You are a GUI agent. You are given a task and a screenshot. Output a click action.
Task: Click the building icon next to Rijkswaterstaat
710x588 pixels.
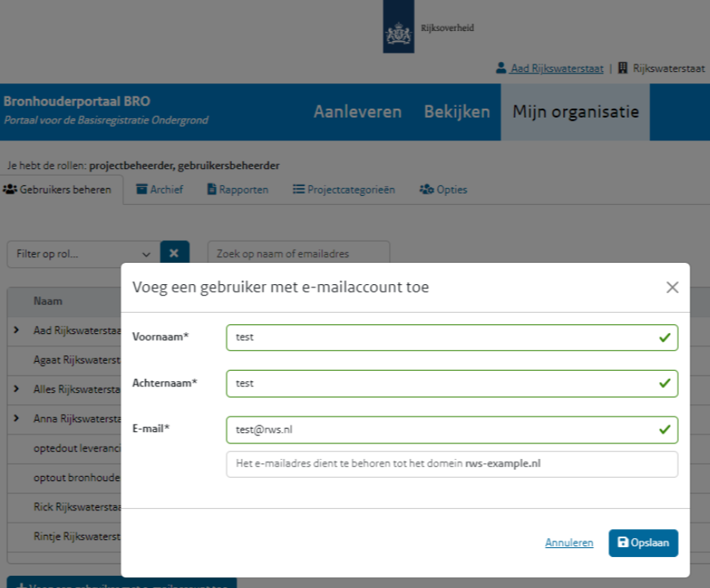(x=623, y=69)
